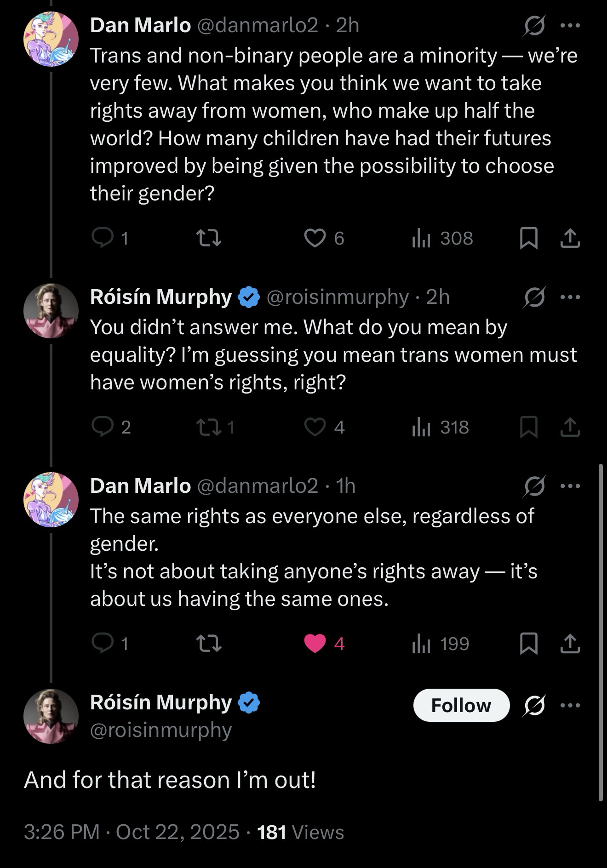Open the Oct 22, 2025 timestamp link
607x868 pixels.
177,832
